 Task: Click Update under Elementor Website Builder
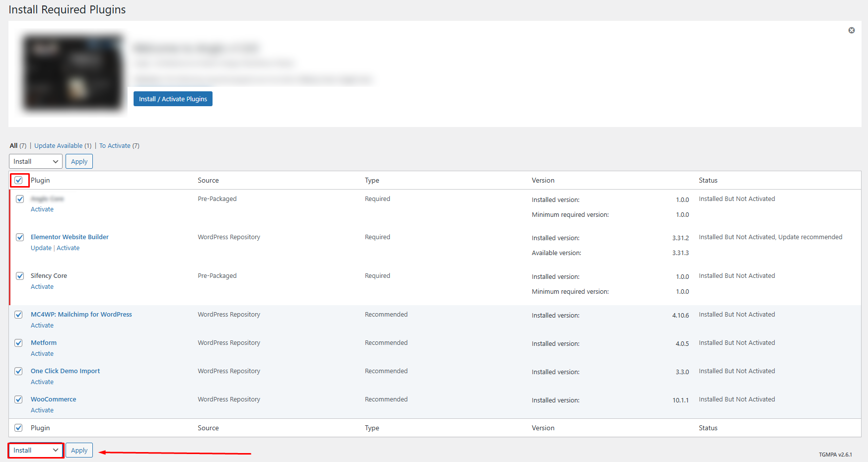coord(41,248)
